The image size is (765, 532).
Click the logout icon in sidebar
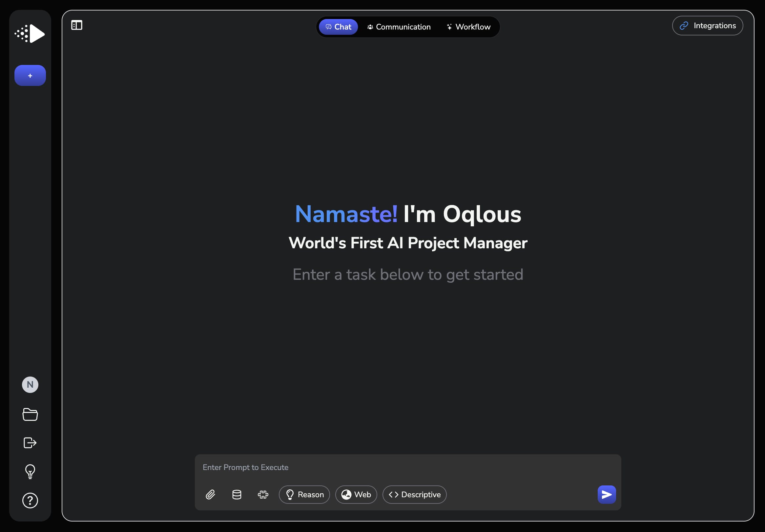(30, 443)
